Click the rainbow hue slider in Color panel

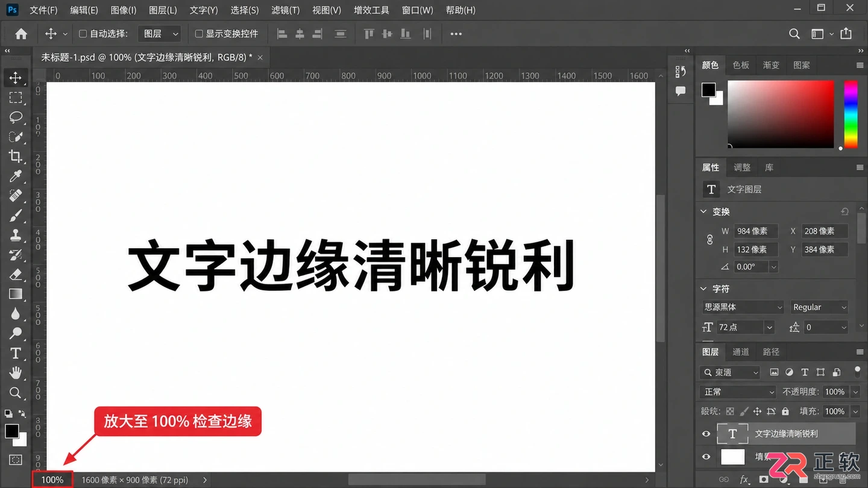tap(851, 114)
